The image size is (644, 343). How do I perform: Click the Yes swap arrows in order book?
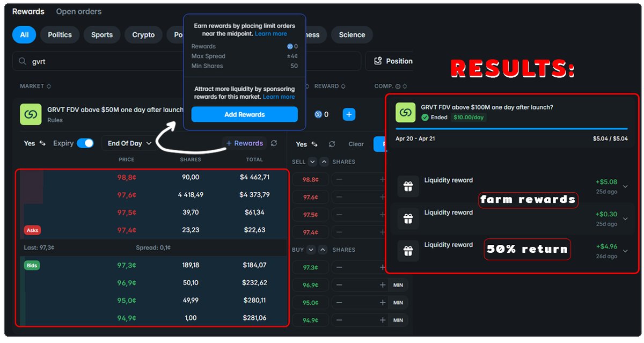point(42,143)
